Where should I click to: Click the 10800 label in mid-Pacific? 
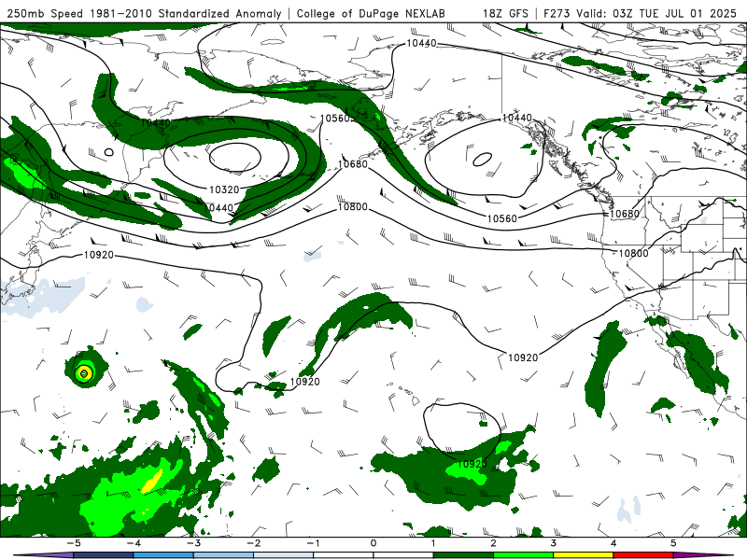coord(353,206)
